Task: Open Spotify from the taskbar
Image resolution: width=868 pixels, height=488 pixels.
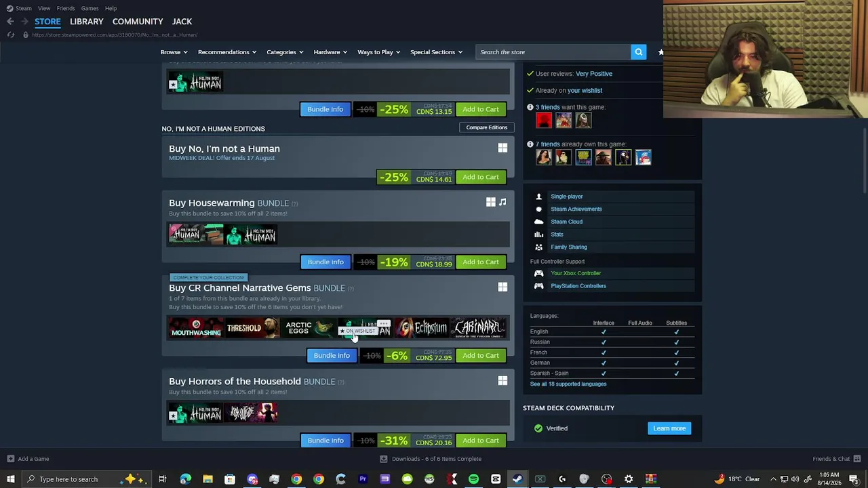Action: pyautogui.click(x=474, y=479)
